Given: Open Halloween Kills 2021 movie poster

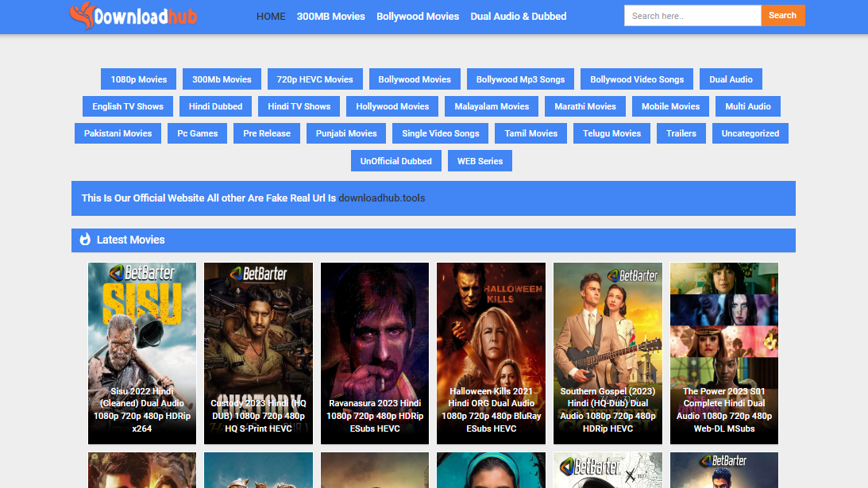Looking at the screenshot, I should click(491, 354).
